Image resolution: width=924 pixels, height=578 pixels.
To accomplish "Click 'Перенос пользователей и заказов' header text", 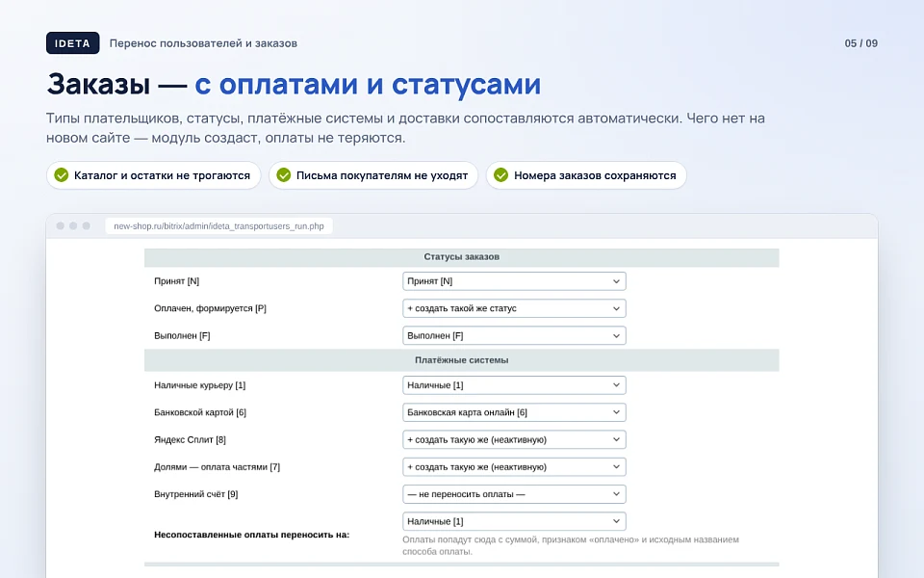I will coord(203,43).
